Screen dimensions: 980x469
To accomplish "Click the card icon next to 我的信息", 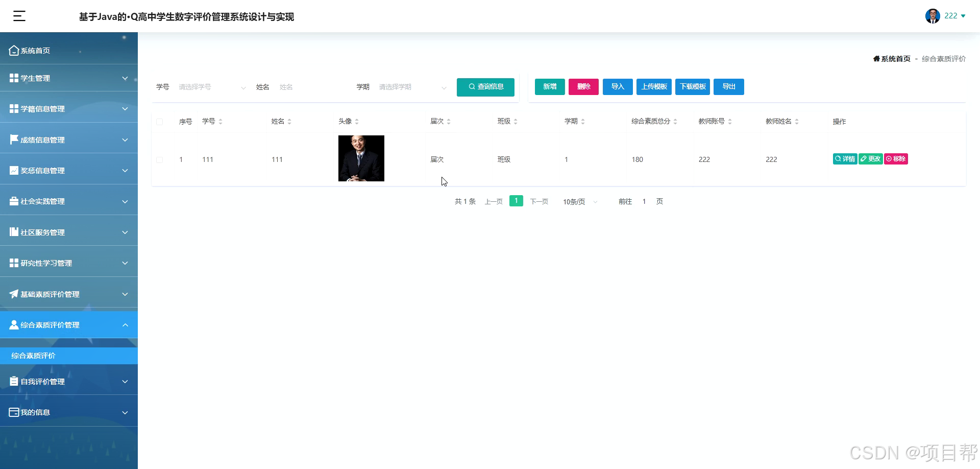I will point(14,412).
